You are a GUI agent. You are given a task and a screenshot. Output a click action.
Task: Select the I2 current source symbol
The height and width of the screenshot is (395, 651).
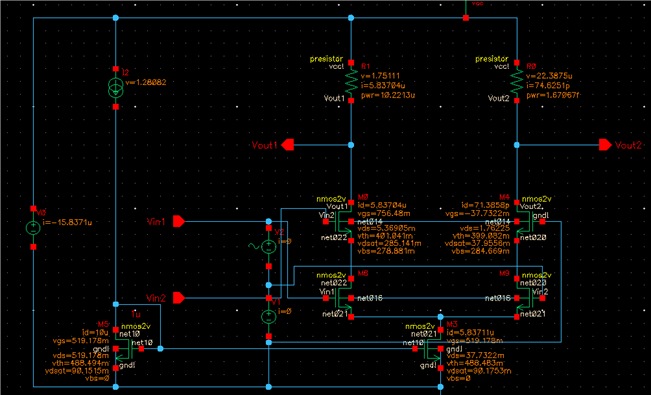click(x=116, y=88)
